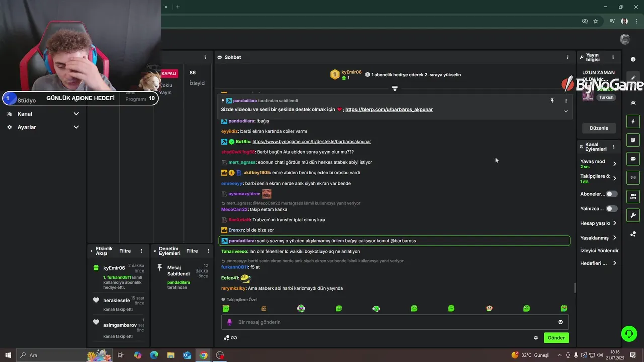Open Kanal Eylemleri panel three-dot menu

point(613,147)
